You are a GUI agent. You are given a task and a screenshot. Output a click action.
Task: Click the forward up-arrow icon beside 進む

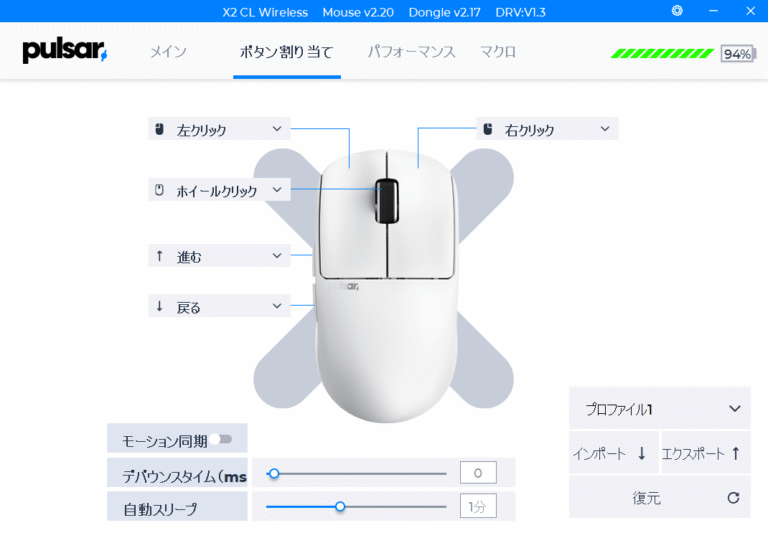pyautogui.click(x=159, y=256)
